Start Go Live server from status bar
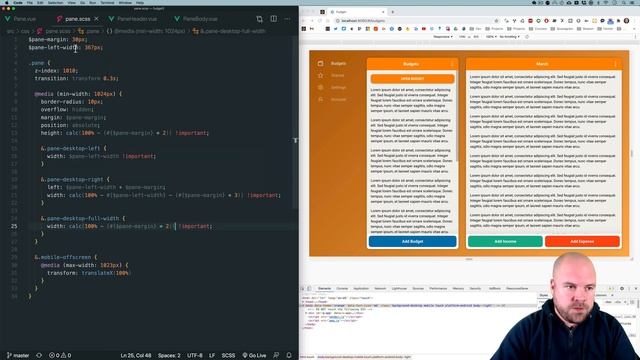Image resolution: width=640 pixels, height=360 pixels. (254, 356)
